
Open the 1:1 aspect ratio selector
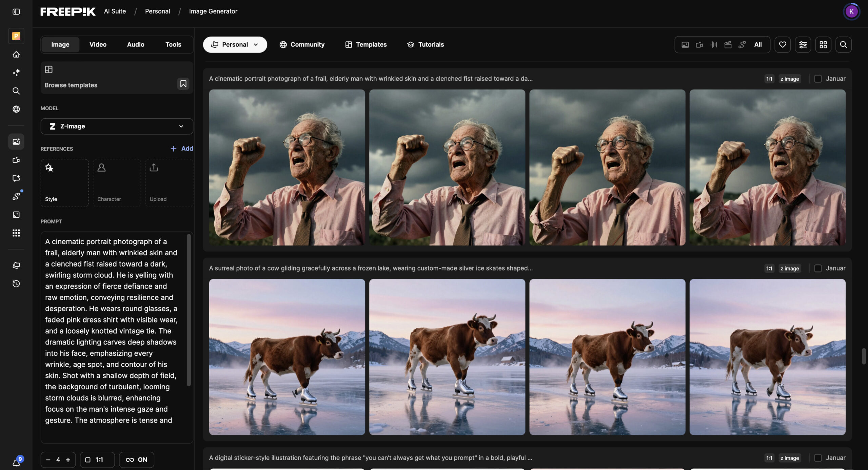coord(97,460)
